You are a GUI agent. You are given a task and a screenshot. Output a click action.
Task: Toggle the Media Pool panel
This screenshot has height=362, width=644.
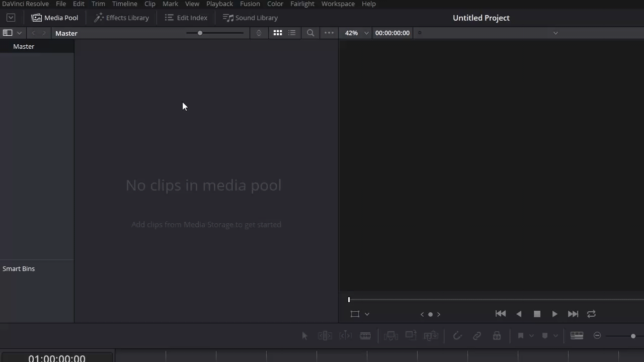click(x=55, y=18)
